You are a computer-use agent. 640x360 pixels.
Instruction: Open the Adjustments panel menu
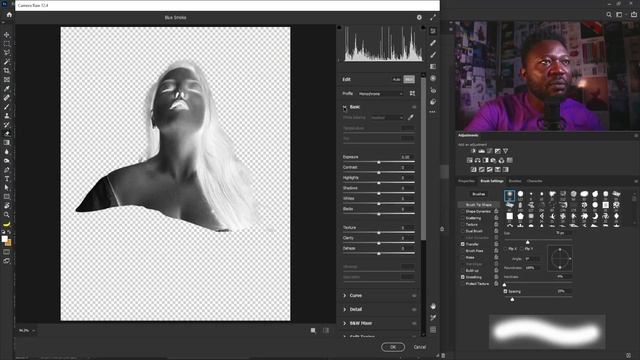636,136
